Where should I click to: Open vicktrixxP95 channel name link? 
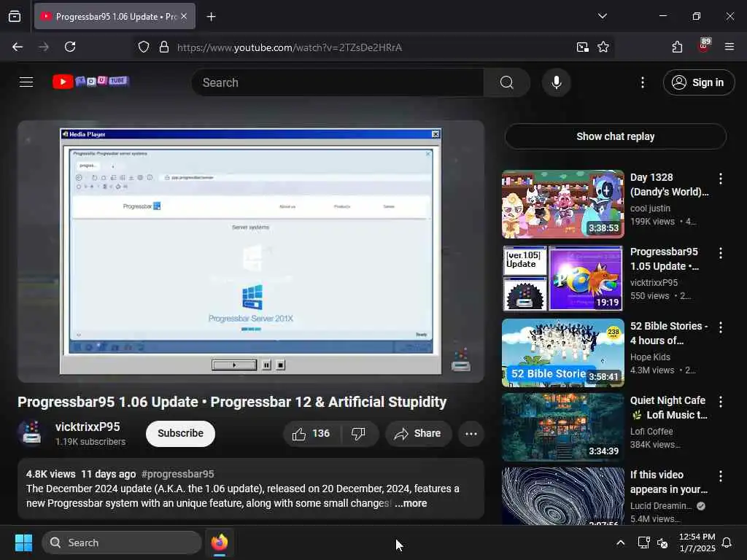(88, 427)
